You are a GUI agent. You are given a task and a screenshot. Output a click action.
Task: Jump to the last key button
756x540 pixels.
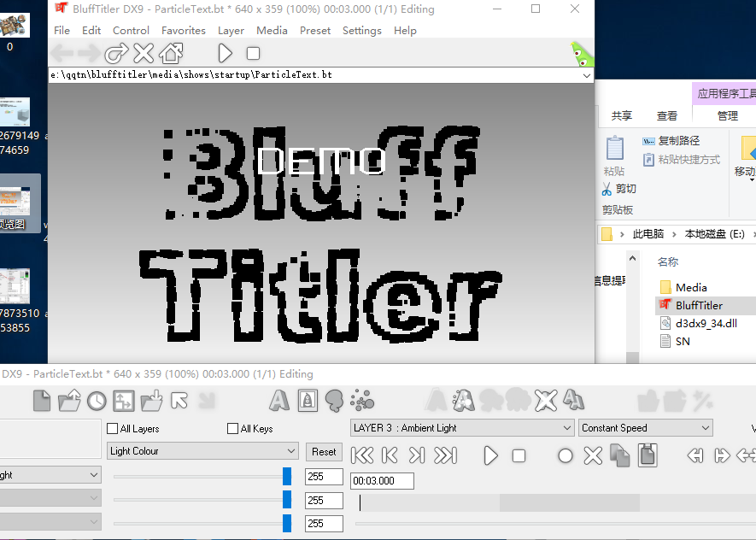[446, 455]
